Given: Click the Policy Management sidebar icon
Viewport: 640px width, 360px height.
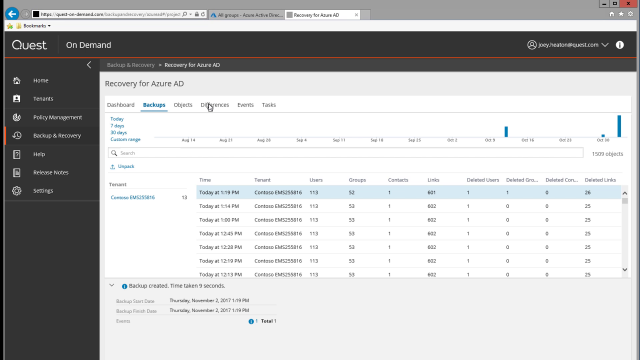Looking at the screenshot, I should click(x=17, y=117).
